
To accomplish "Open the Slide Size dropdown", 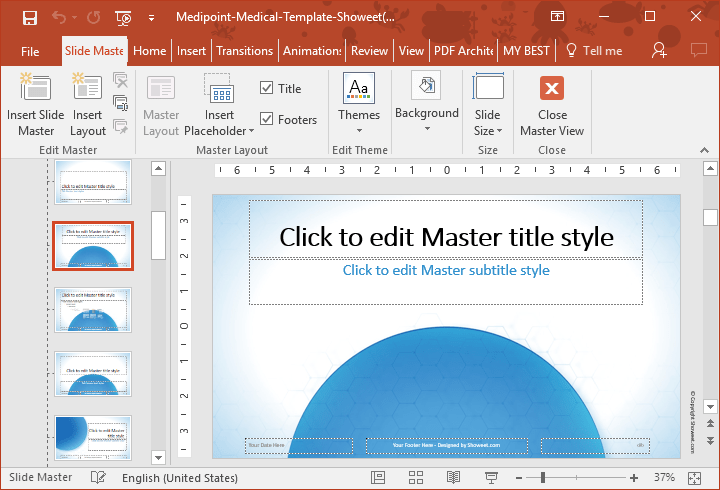I will (488, 105).
